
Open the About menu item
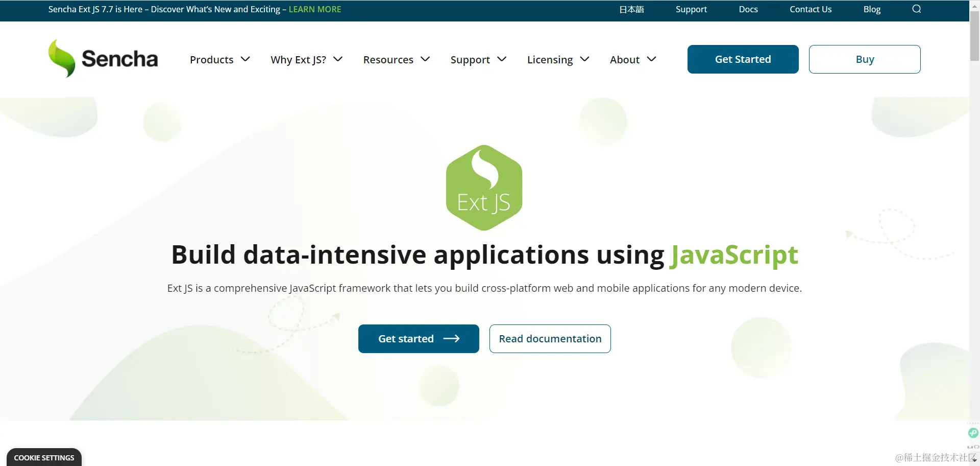[x=625, y=60]
